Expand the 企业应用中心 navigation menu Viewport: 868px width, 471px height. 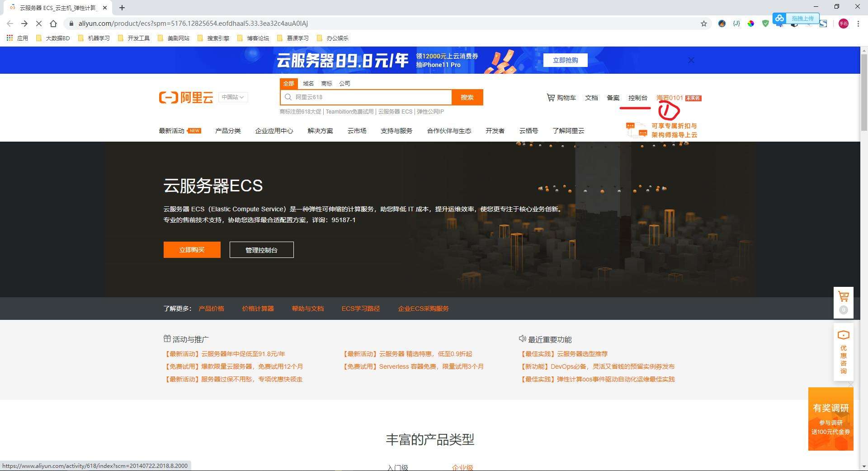pos(274,131)
